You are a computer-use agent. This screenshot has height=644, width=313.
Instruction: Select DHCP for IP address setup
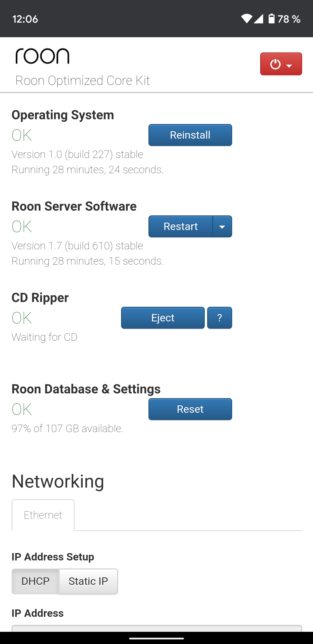pos(35,582)
